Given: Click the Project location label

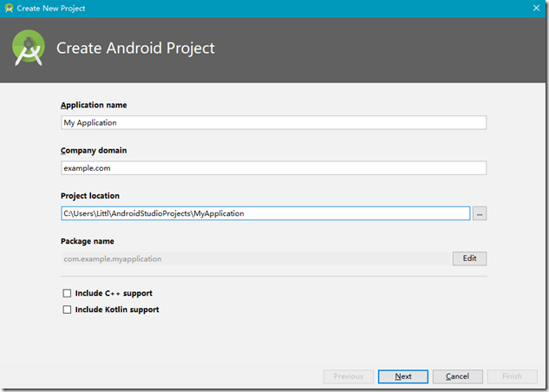Looking at the screenshot, I should pyautogui.click(x=90, y=196).
